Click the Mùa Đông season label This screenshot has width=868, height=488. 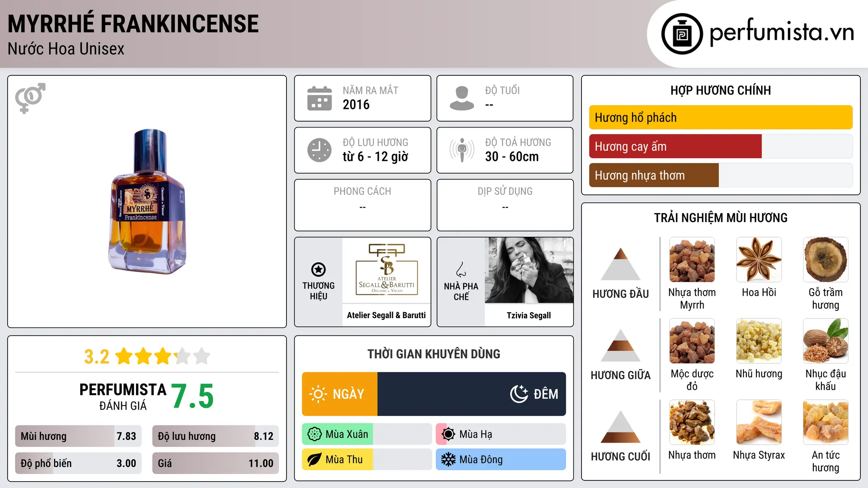[481, 460]
